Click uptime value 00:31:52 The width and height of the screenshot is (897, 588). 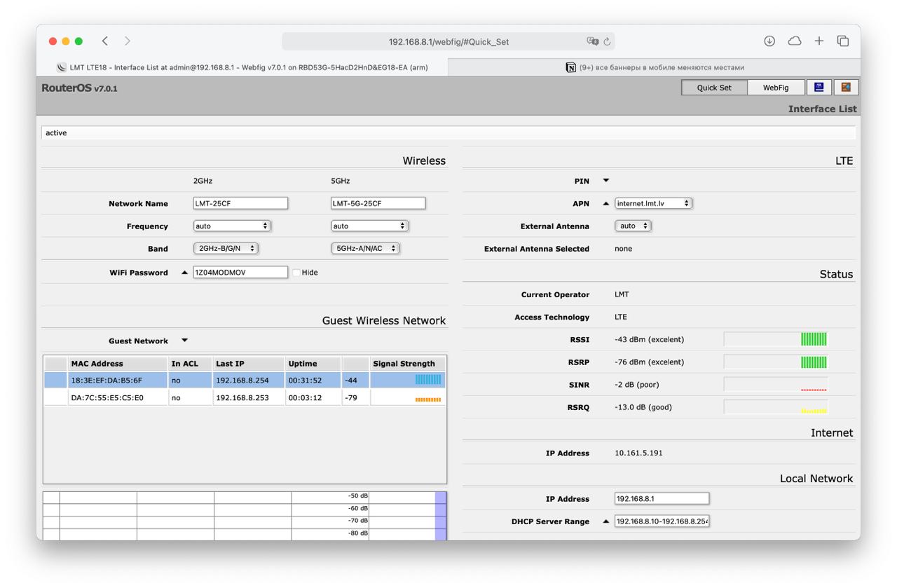pyautogui.click(x=305, y=381)
